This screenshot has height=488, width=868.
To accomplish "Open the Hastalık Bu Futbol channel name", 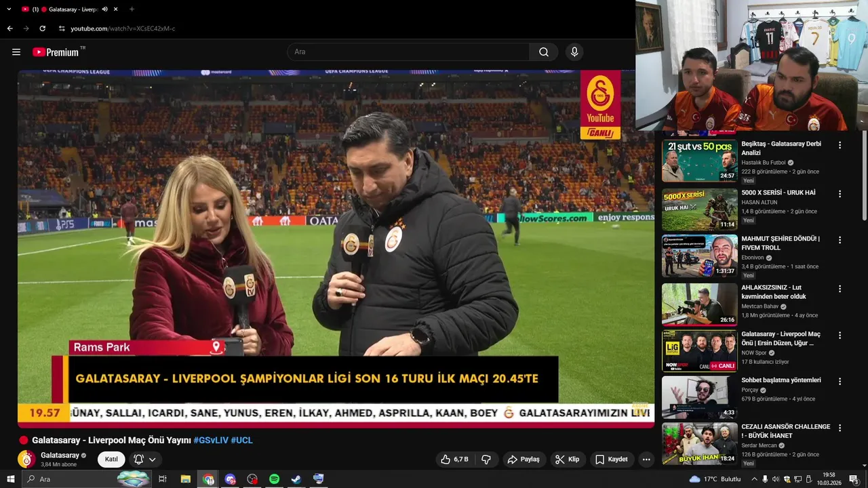I will tap(764, 163).
